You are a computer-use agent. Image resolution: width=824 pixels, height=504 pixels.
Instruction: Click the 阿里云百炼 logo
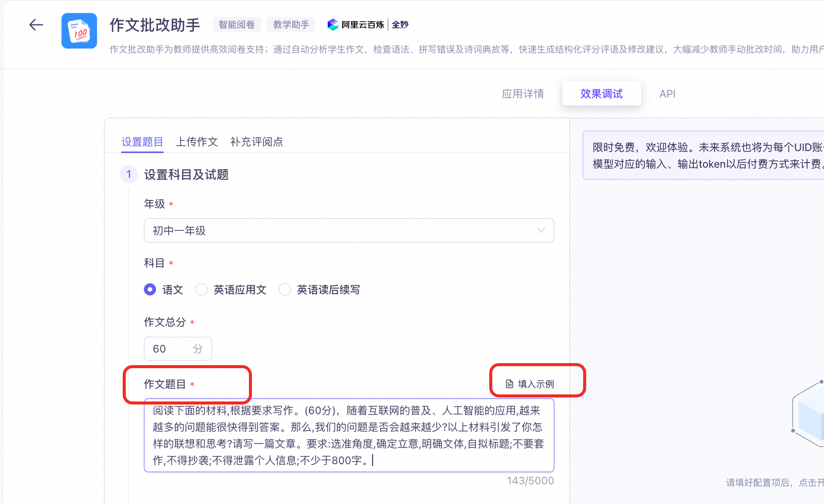pyautogui.click(x=356, y=25)
